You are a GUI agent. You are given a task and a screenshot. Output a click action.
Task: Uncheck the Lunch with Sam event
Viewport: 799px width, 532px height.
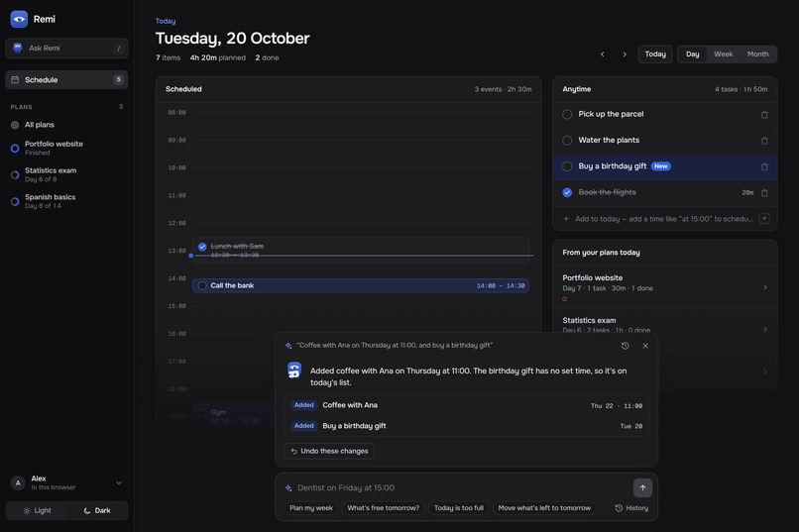click(x=202, y=247)
